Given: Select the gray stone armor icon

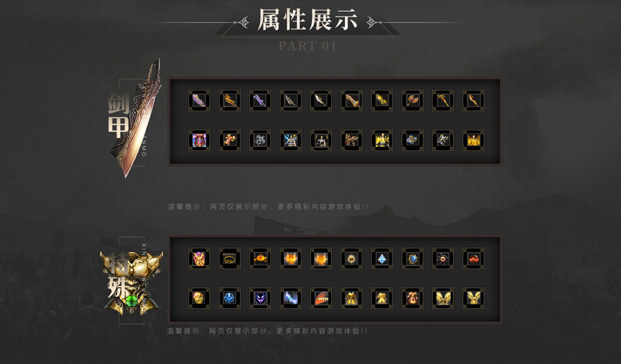Looking at the screenshot, I should [260, 140].
